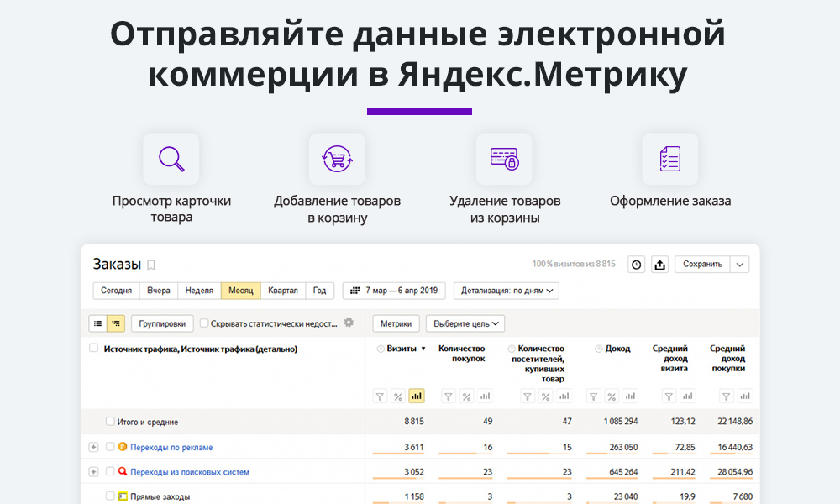Image resolution: width=840 pixels, height=504 pixels.
Task: Check the 'Итого и средние' row checkbox
Action: pos(110,422)
